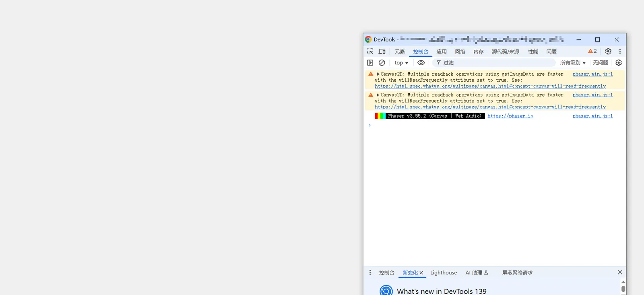Activate the inspect element picker icon
Image resolution: width=644 pixels, height=295 pixels.
pos(370,52)
